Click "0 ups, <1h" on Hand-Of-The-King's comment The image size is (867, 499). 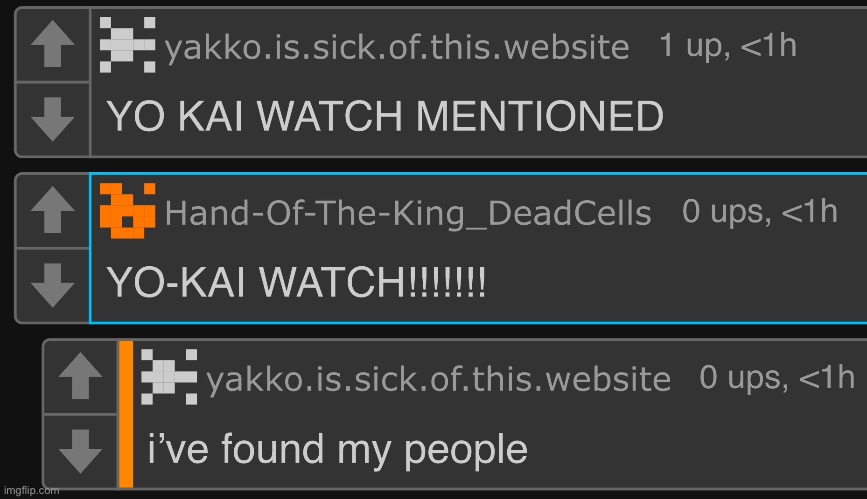(760, 212)
